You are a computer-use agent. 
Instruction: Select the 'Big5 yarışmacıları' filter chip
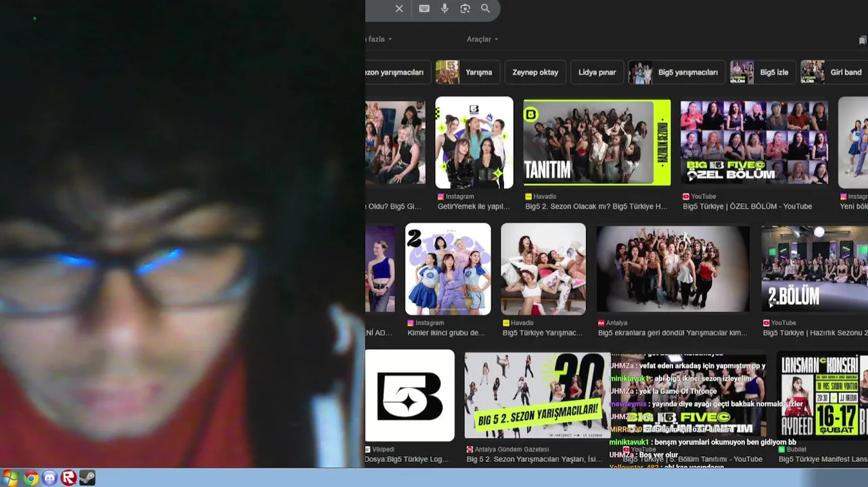click(x=677, y=72)
